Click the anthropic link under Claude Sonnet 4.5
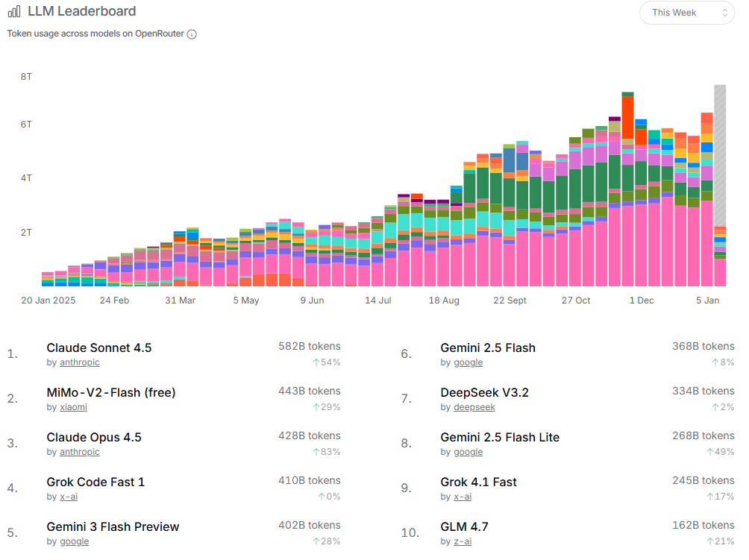Image resolution: width=749 pixels, height=560 pixels. tap(79, 362)
